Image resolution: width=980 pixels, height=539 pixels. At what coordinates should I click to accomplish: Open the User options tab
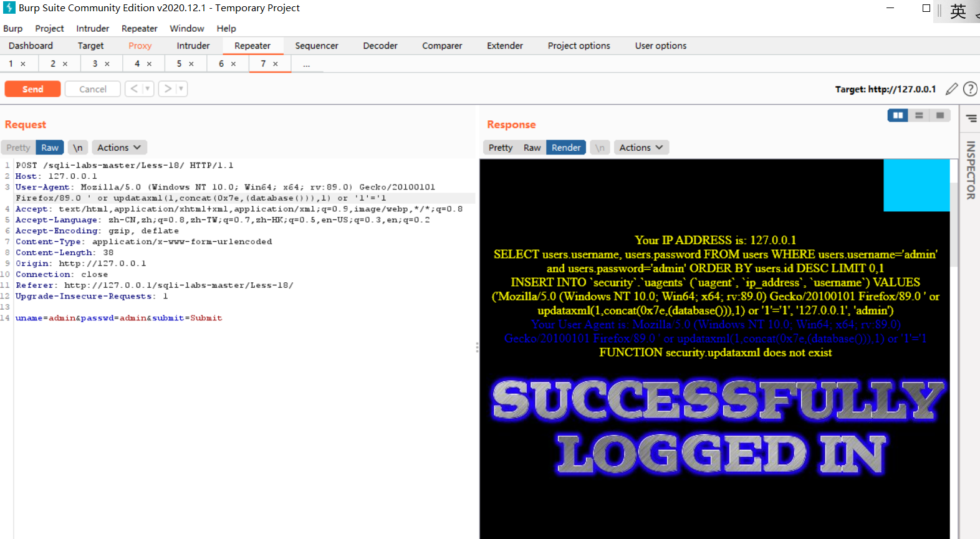(x=661, y=45)
